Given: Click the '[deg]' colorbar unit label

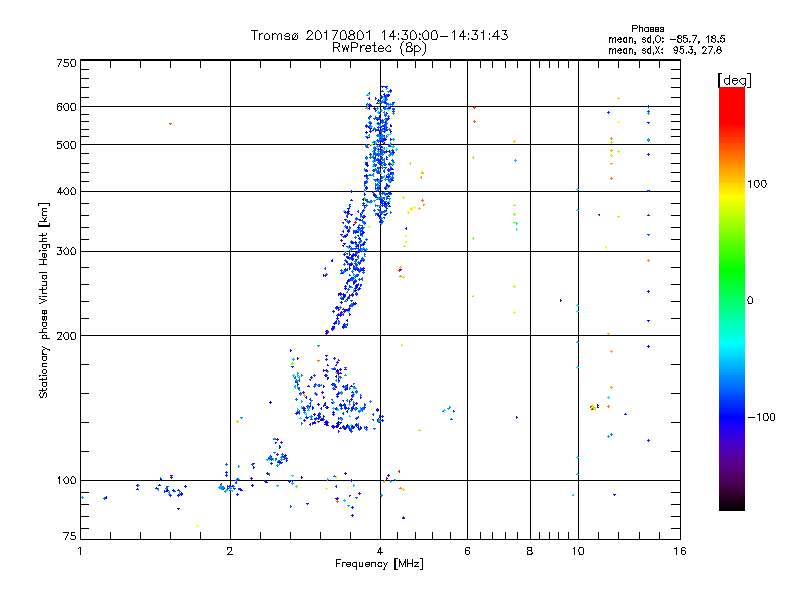Looking at the screenshot, I should tap(734, 80).
